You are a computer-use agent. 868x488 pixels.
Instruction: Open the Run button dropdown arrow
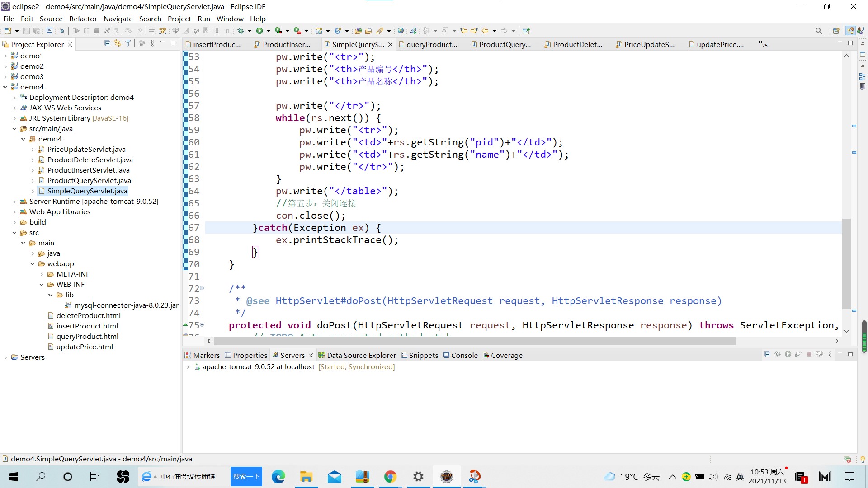click(x=269, y=31)
